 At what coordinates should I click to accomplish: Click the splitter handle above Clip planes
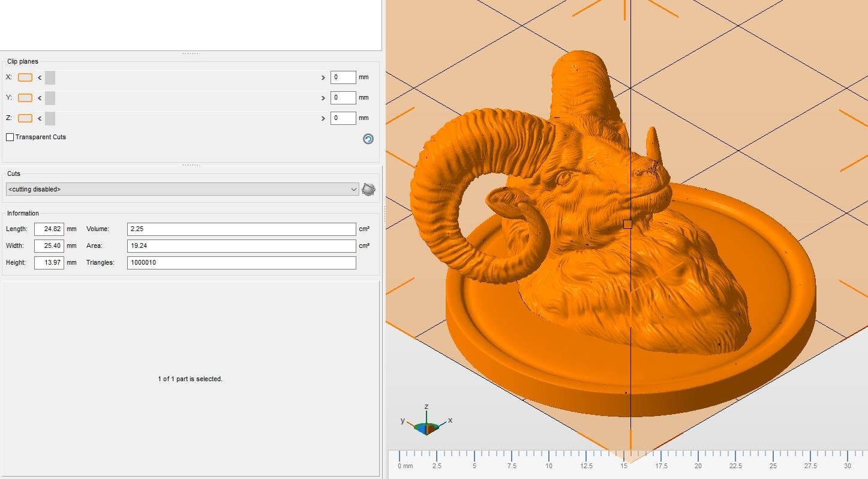[x=191, y=53]
